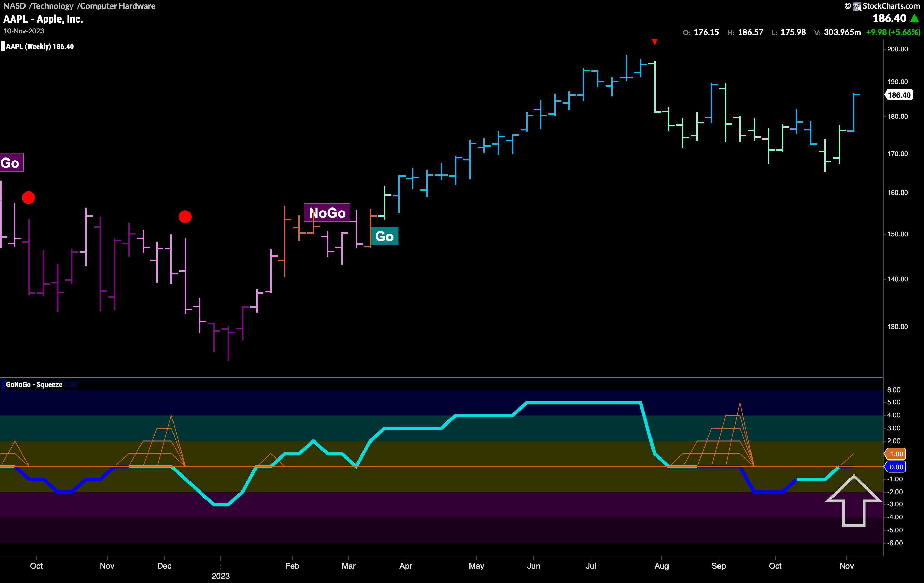Click the 130.00 price axis label
The width and height of the screenshot is (924, 583).
click(897, 327)
